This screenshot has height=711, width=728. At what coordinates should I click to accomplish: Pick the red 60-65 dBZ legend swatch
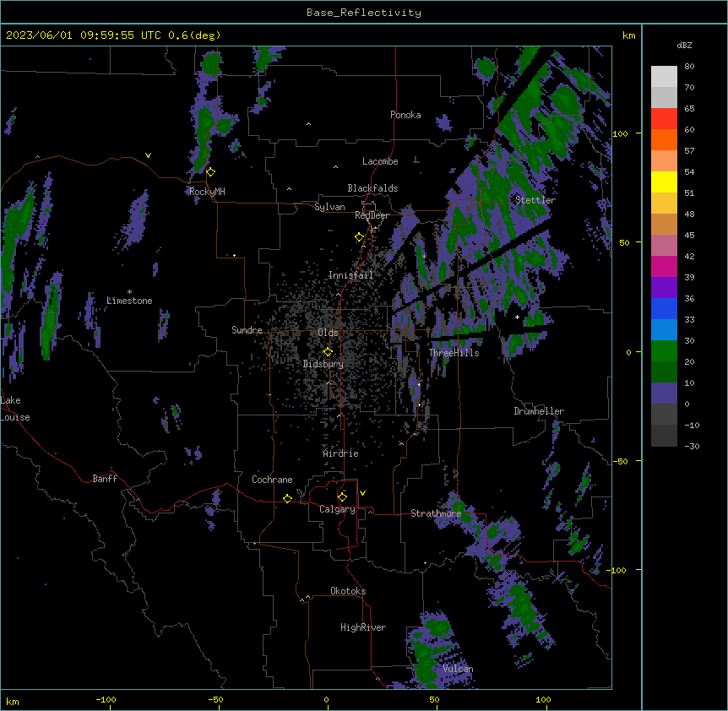[664, 119]
